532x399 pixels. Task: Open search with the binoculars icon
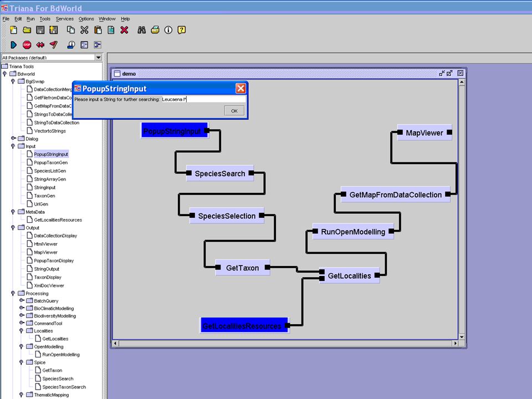(x=141, y=30)
